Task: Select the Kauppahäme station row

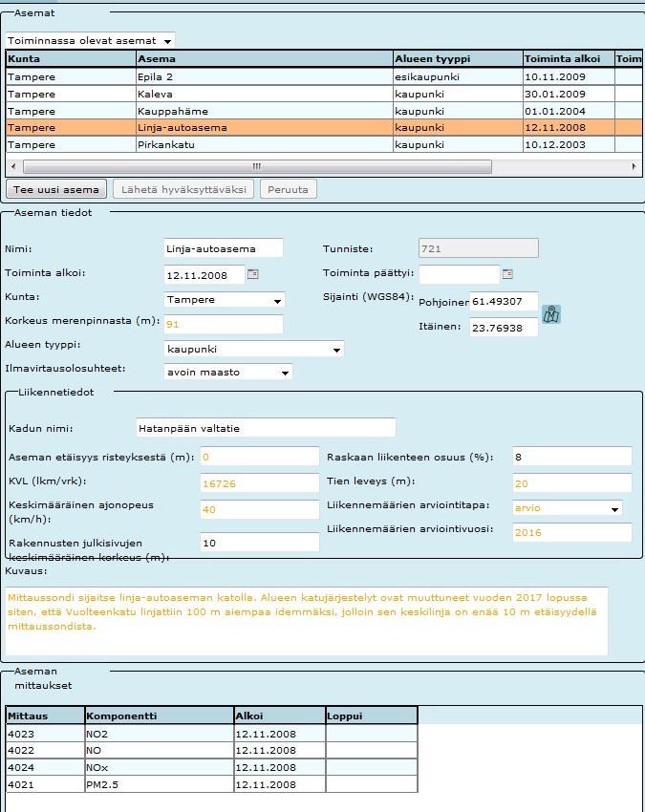Action: (x=324, y=111)
